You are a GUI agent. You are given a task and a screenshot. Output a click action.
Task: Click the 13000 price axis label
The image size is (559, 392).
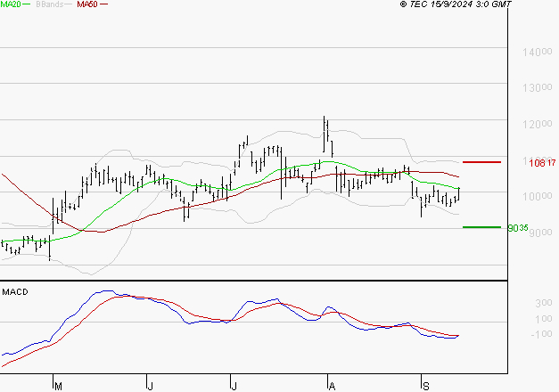coord(538,87)
